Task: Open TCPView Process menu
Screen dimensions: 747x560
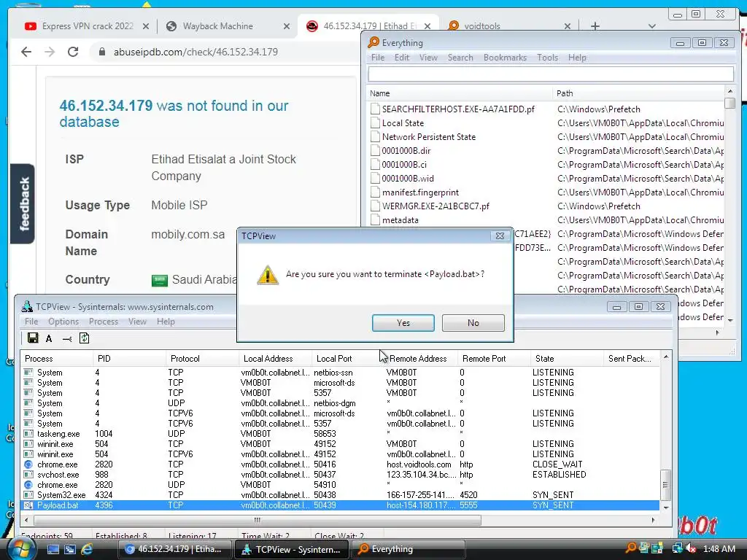Action: tap(104, 322)
